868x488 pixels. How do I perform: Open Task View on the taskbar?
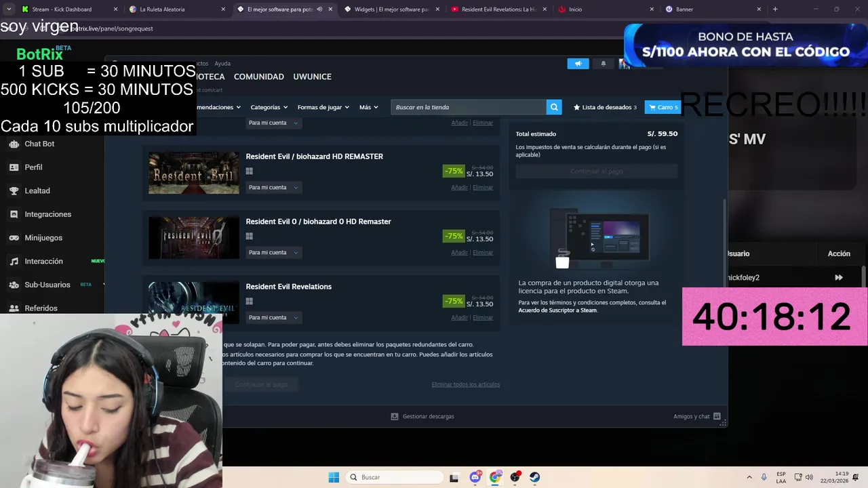coord(454,477)
